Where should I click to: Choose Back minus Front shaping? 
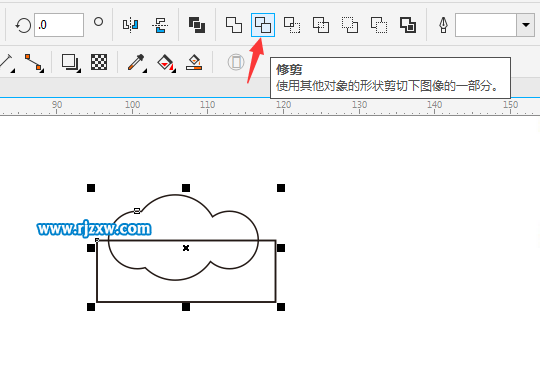[379, 25]
